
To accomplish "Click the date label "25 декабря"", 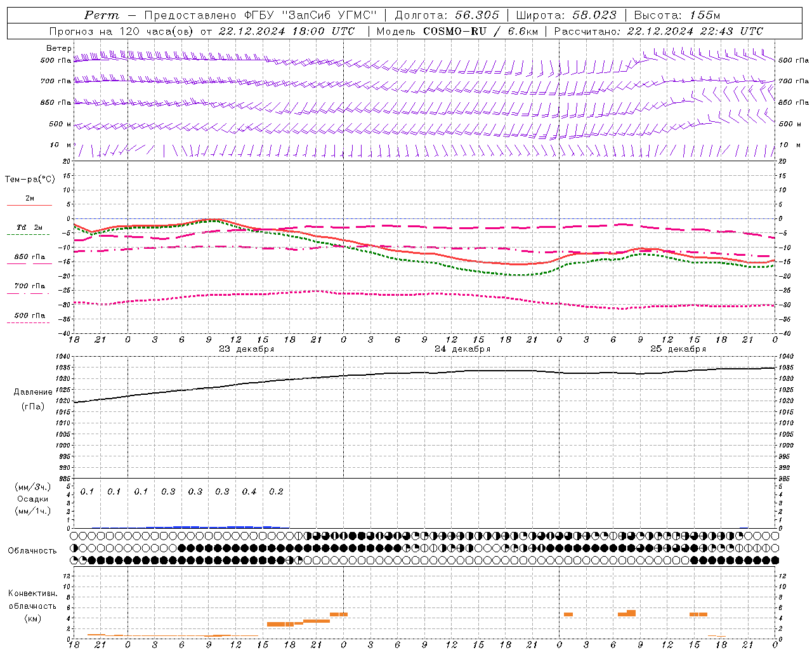I will [x=678, y=348].
